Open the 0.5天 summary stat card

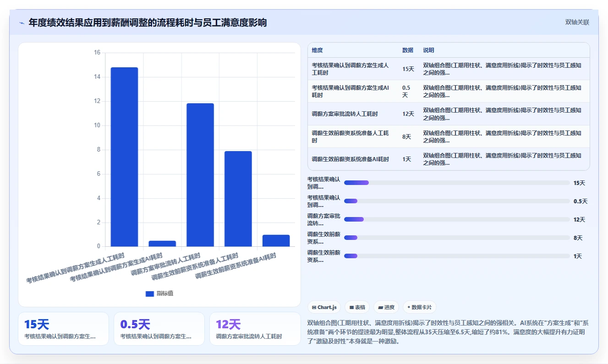159,329
